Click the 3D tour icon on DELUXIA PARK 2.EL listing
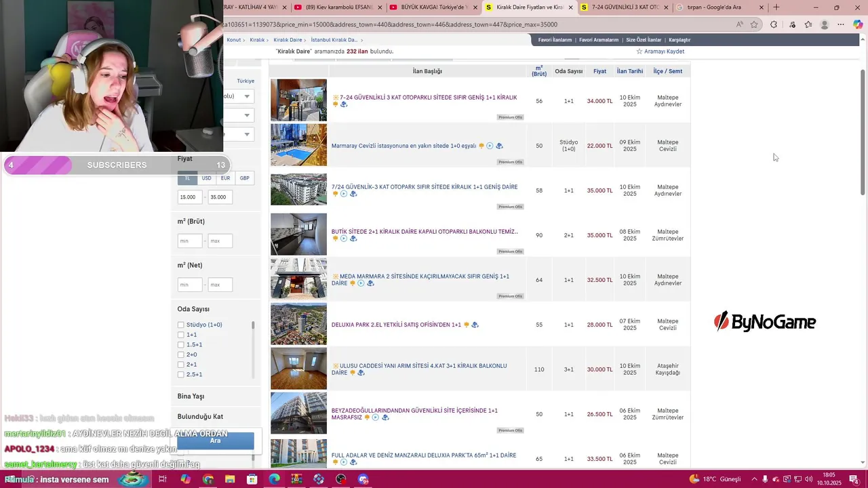This screenshot has height=488, width=868. pos(475,325)
